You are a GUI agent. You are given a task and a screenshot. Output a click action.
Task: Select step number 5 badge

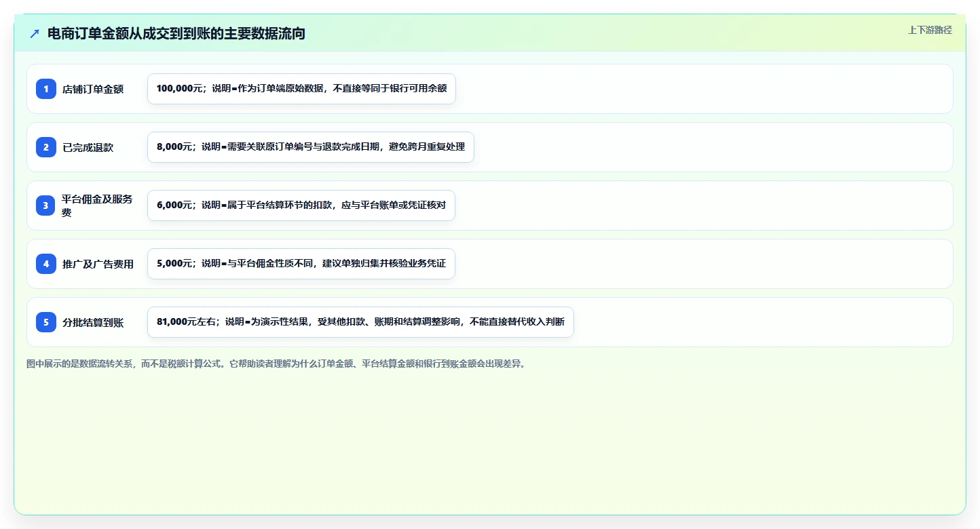(x=46, y=322)
